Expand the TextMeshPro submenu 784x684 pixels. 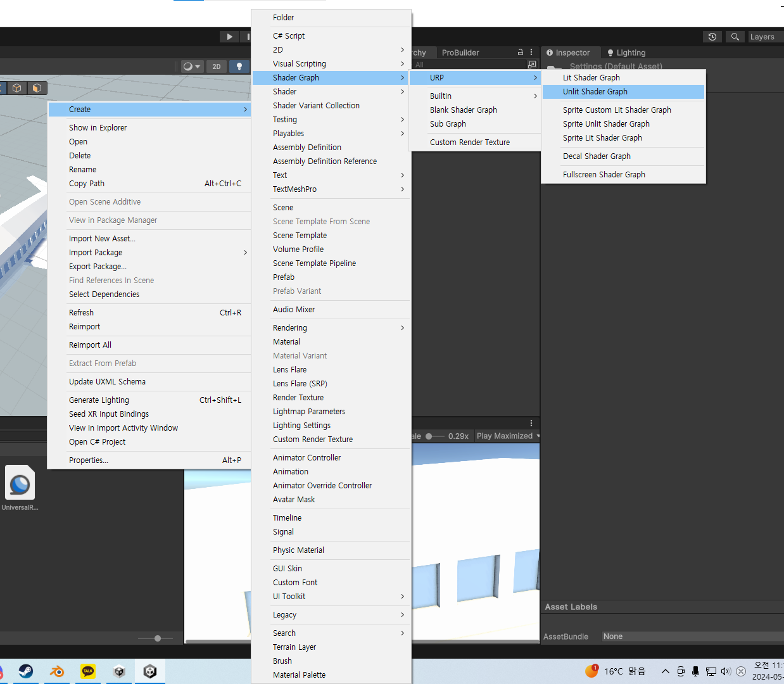pyautogui.click(x=331, y=189)
